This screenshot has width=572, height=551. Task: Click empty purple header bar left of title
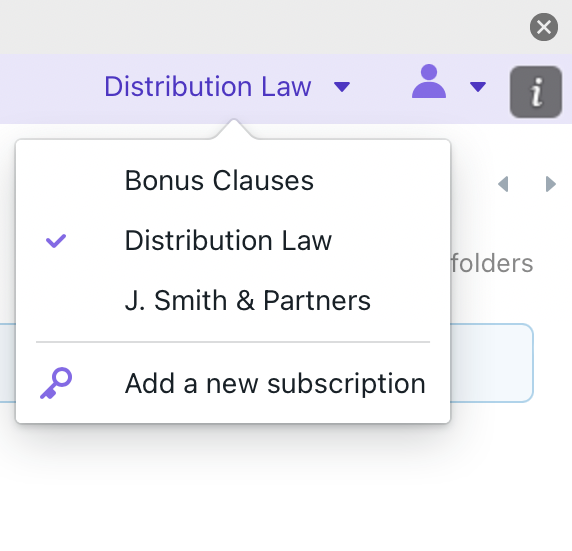coord(51,89)
